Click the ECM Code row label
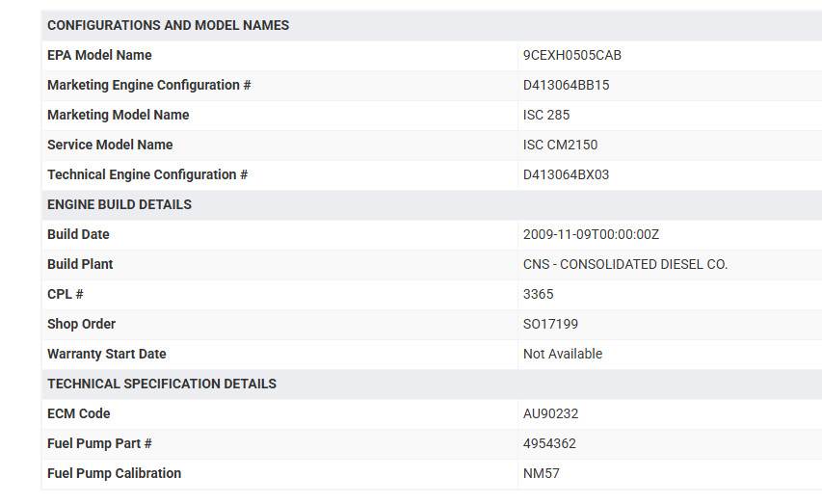822x504 pixels. (79, 413)
